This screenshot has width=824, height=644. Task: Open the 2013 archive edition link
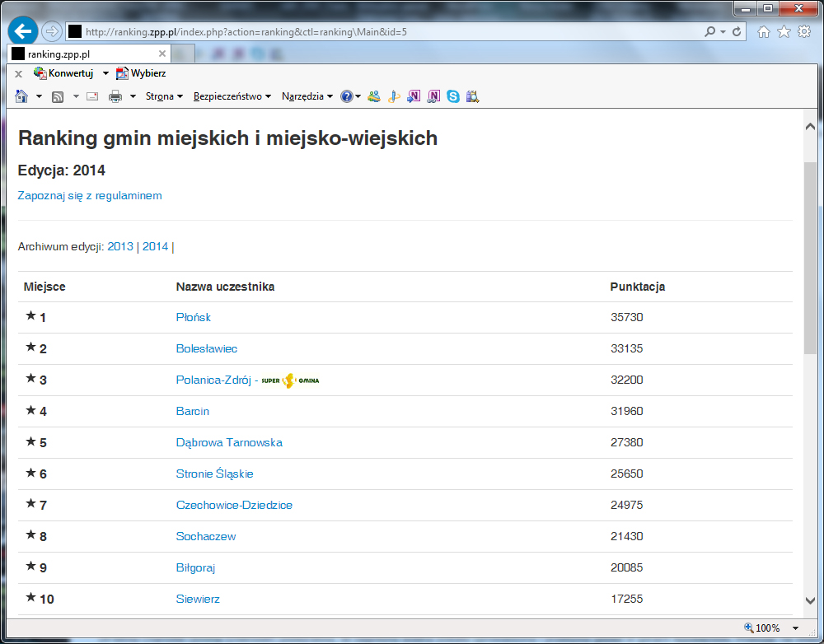[120, 246]
